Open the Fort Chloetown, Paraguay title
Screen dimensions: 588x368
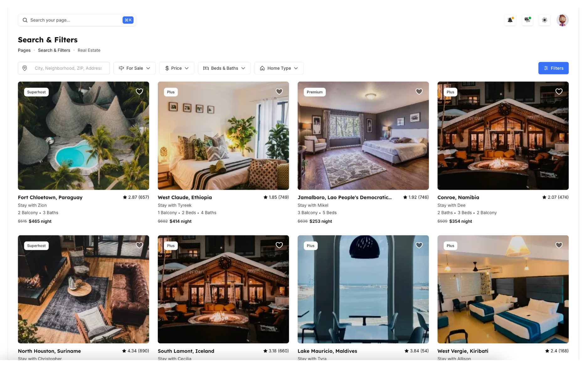point(50,197)
